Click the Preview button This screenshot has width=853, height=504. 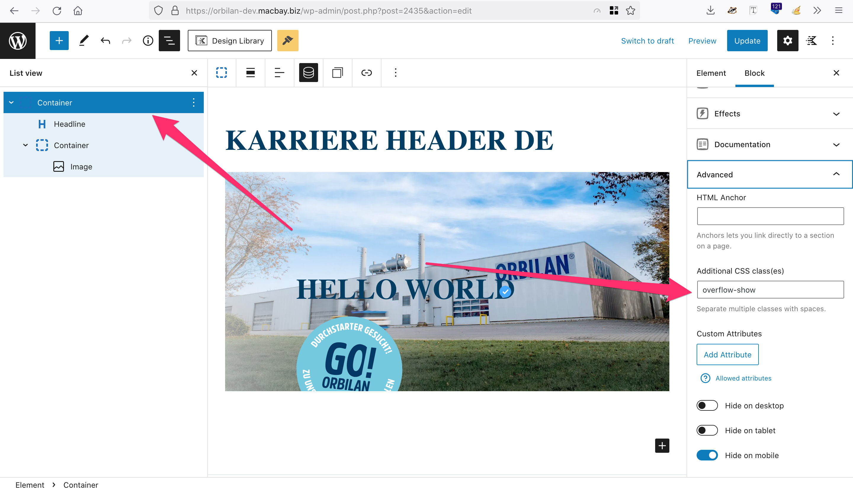(x=702, y=41)
